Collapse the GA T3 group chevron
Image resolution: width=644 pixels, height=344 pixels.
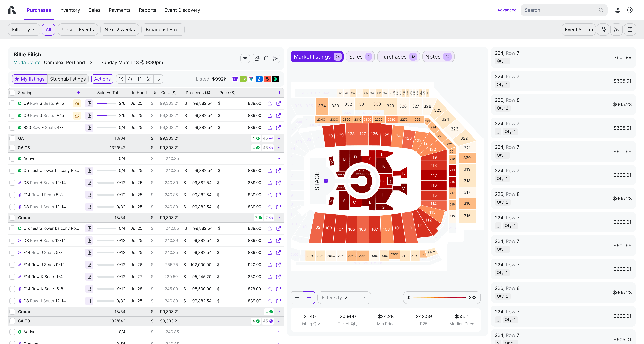[279, 148]
